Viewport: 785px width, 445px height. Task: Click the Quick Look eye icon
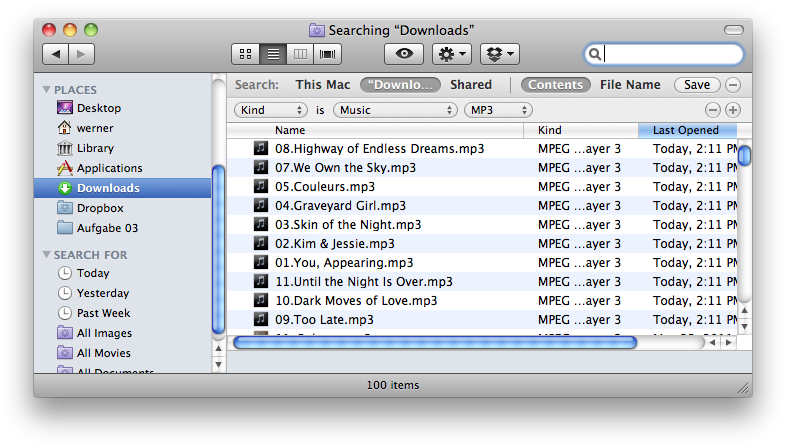point(403,54)
